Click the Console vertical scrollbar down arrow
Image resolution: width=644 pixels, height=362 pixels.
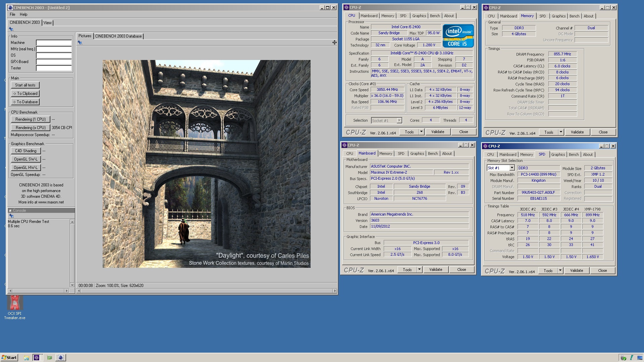72,285
